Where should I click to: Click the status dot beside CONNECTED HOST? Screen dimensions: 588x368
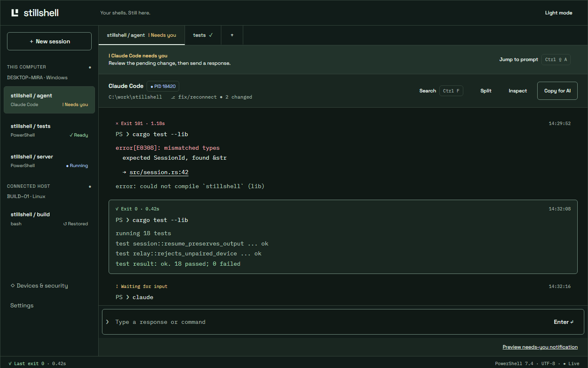(90, 186)
